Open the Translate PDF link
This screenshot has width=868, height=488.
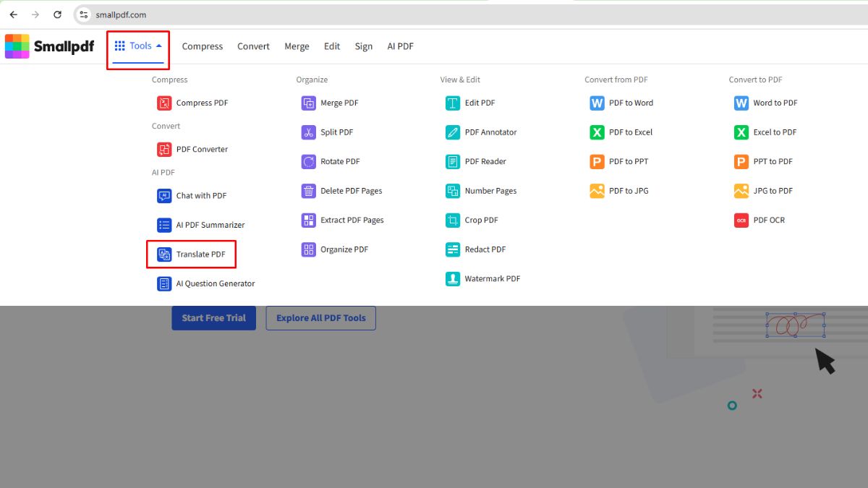click(201, 254)
